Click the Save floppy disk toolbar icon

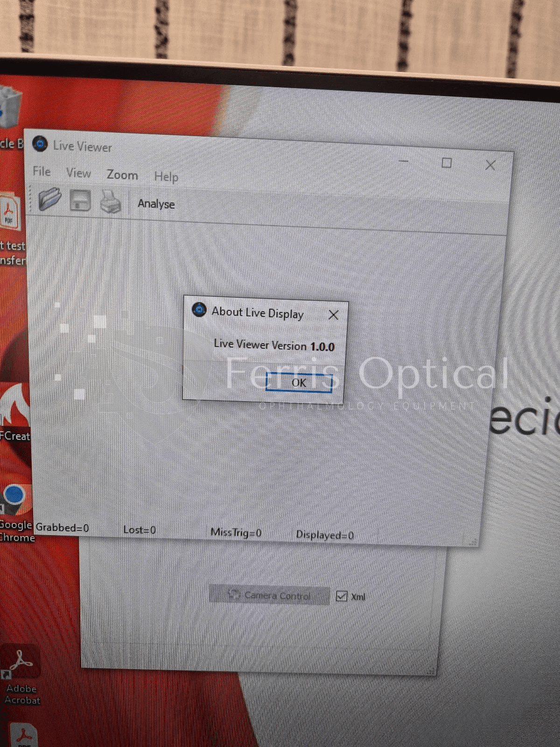(80, 201)
